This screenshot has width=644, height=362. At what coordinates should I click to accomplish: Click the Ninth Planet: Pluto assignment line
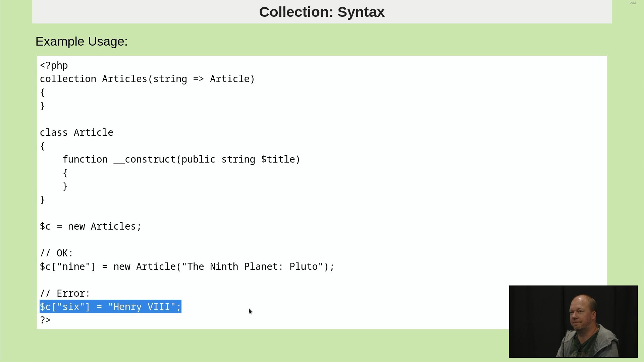(187, 267)
